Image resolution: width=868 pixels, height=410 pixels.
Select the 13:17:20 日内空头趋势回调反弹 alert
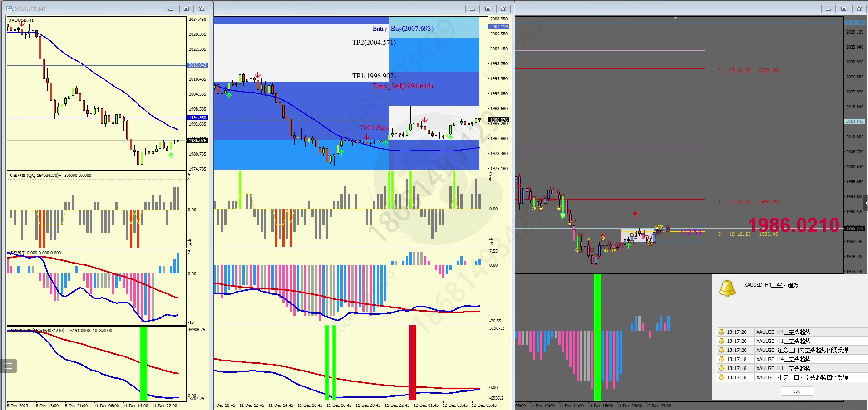[x=792, y=350]
